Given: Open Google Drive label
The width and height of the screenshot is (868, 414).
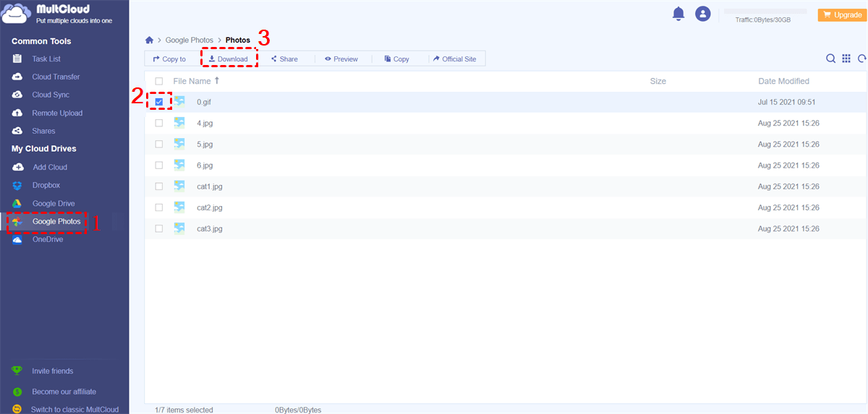Looking at the screenshot, I should pyautogui.click(x=54, y=204).
